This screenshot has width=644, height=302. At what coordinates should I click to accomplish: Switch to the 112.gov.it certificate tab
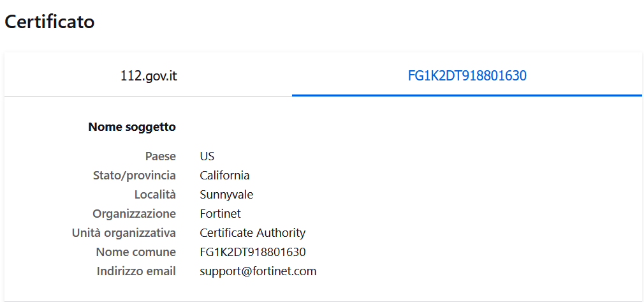click(x=149, y=76)
